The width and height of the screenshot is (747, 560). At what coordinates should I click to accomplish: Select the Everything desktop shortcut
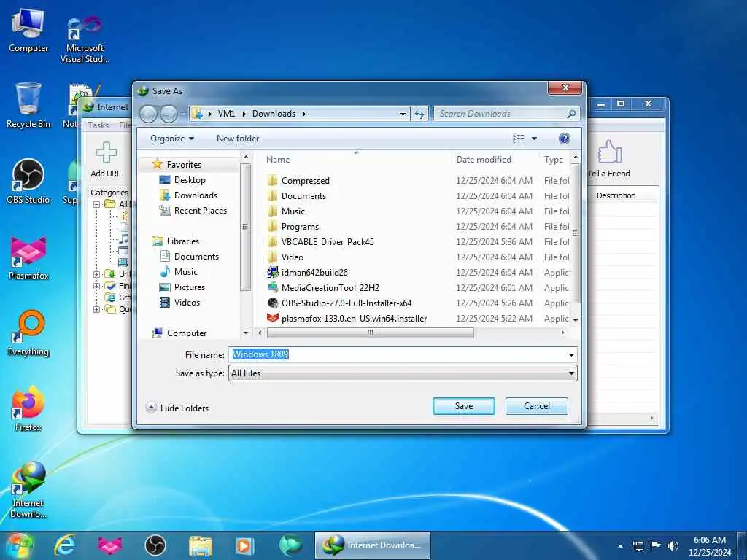pos(28,333)
